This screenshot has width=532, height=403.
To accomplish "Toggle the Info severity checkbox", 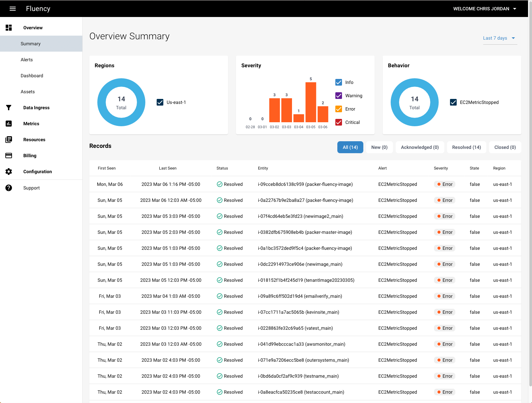I will click(339, 82).
